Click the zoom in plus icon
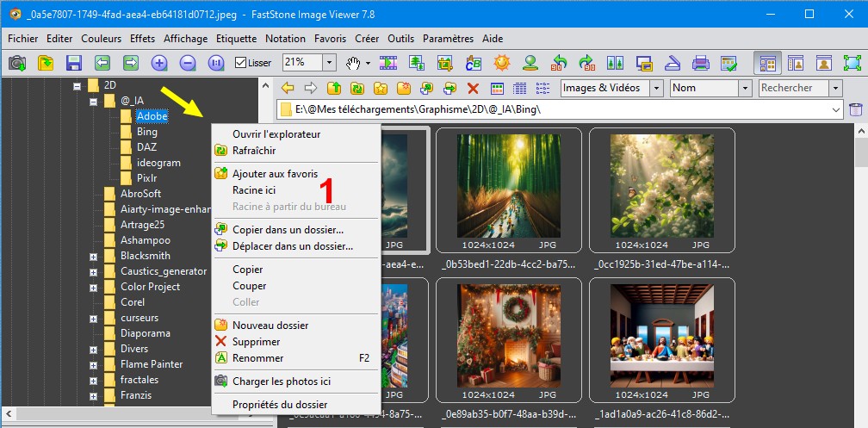The height and width of the screenshot is (428, 868). tap(159, 63)
